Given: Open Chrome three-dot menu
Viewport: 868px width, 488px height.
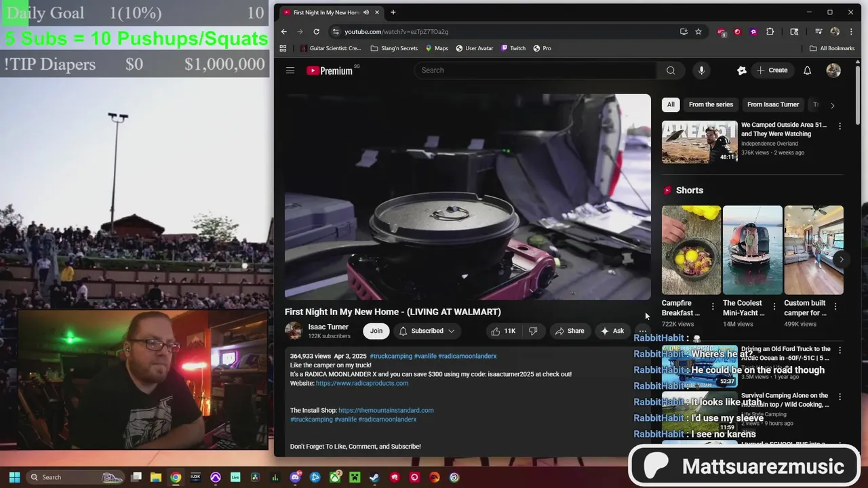Looking at the screenshot, I should point(851,31).
